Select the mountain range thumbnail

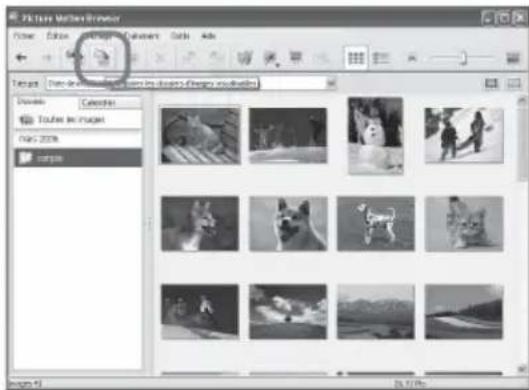[x=376, y=312]
